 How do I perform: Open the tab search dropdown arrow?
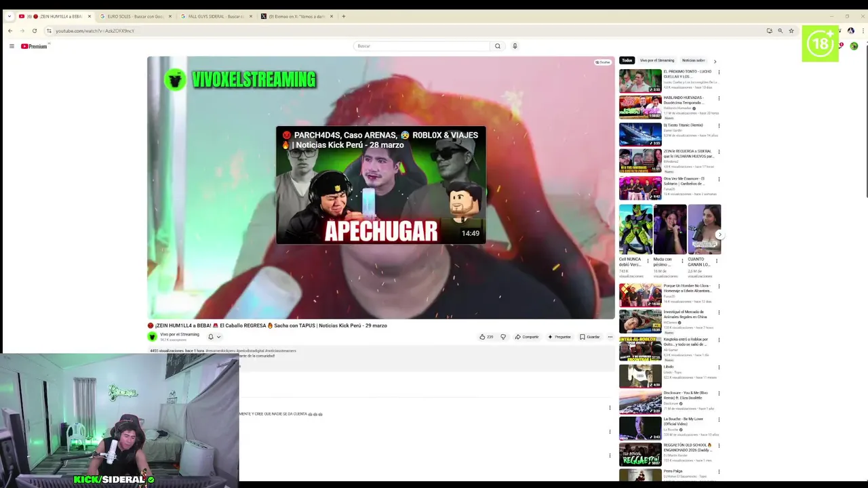pos(9,16)
